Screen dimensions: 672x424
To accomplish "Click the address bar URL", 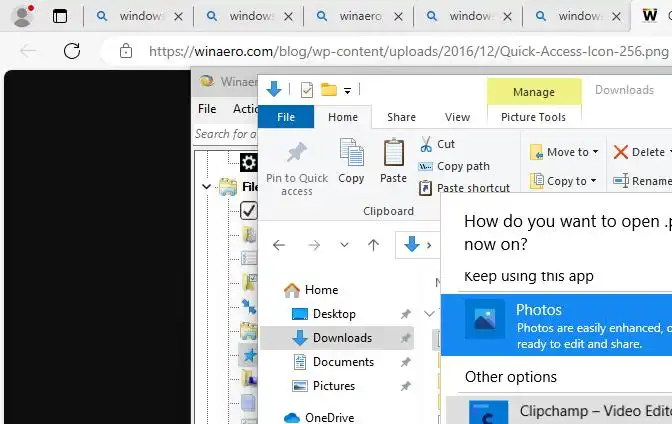I will (408, 51).
